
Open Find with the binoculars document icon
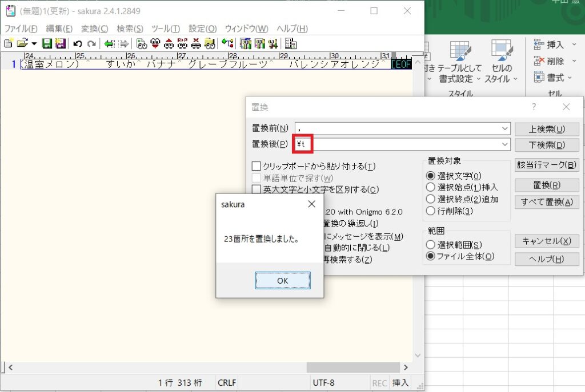coord(142,43)
